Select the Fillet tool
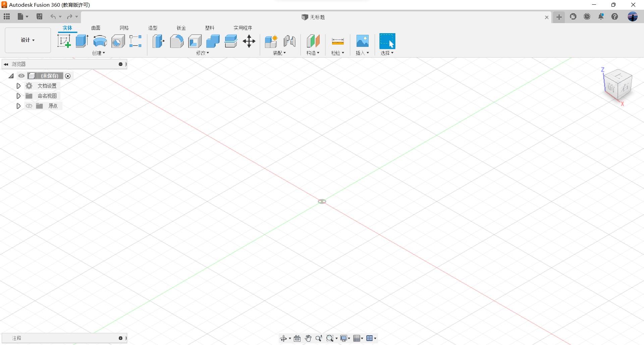 [177, 41]
